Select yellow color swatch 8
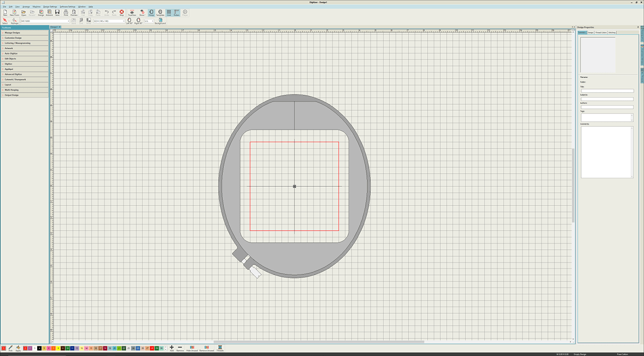Image resolution: width=644 pixels, height=356 pixels. click(58, 348)
